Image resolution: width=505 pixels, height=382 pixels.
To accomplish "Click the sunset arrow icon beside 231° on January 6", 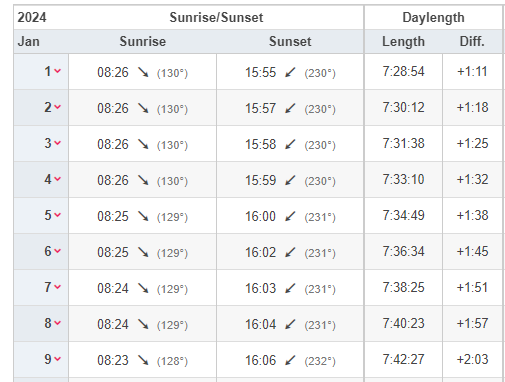I will [290, 252].
